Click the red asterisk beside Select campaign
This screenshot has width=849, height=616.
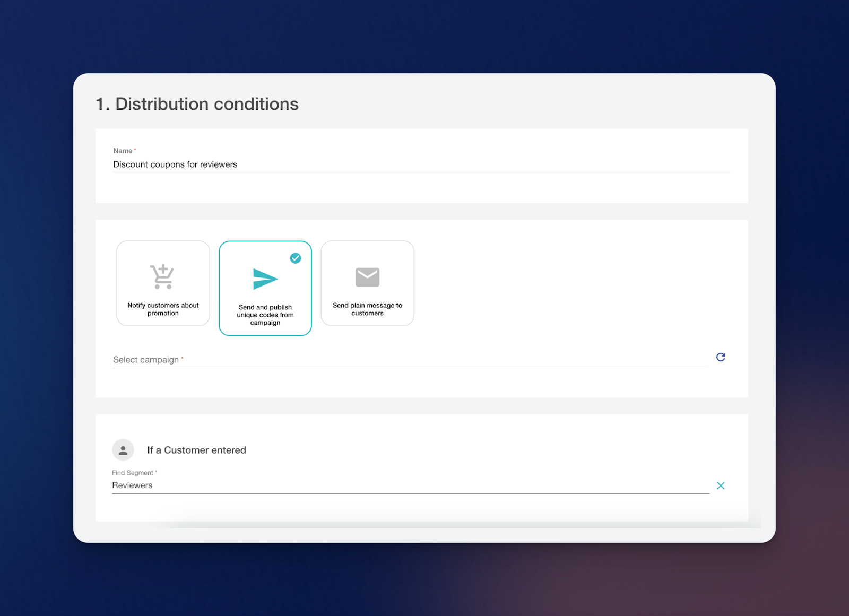click(182, 359)
